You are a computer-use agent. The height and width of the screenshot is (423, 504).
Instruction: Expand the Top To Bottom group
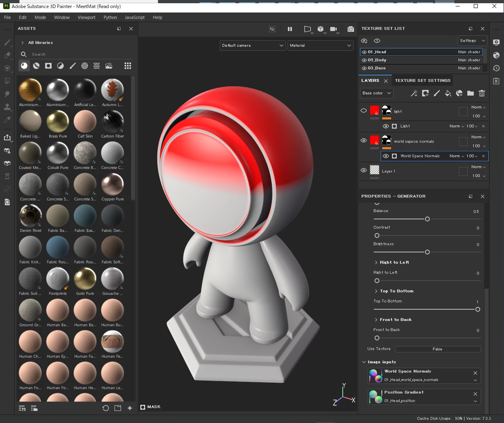376,291
